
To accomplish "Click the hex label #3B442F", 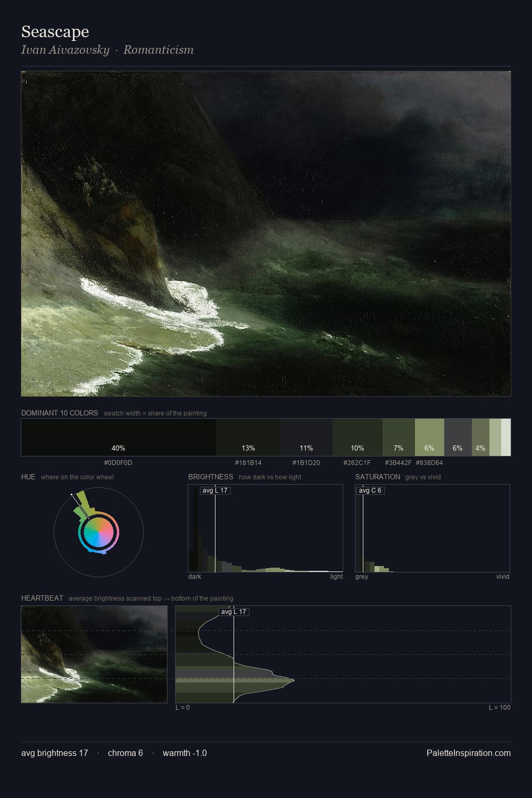I will point(398,463).
